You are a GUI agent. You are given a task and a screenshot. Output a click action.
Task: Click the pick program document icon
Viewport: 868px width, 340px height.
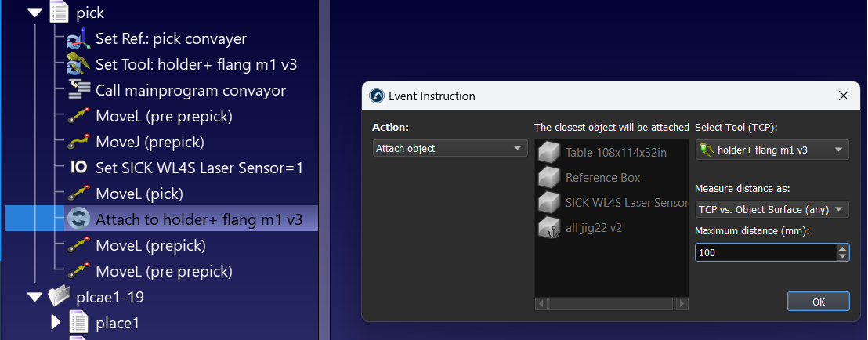click(x=60, y=13)
